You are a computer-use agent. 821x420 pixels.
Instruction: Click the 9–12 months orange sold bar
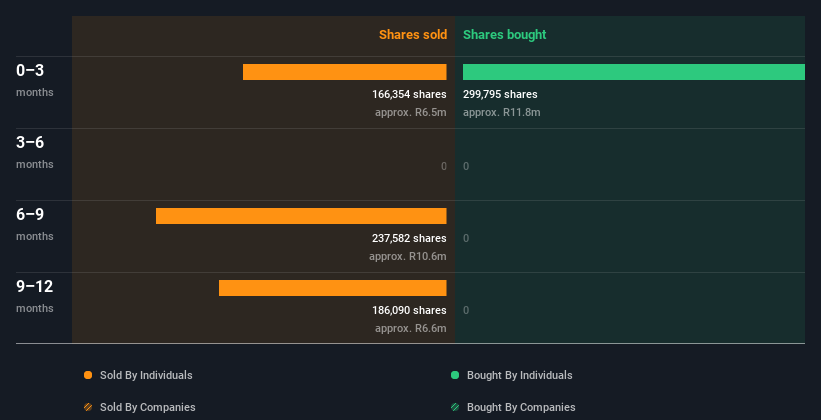332,288
